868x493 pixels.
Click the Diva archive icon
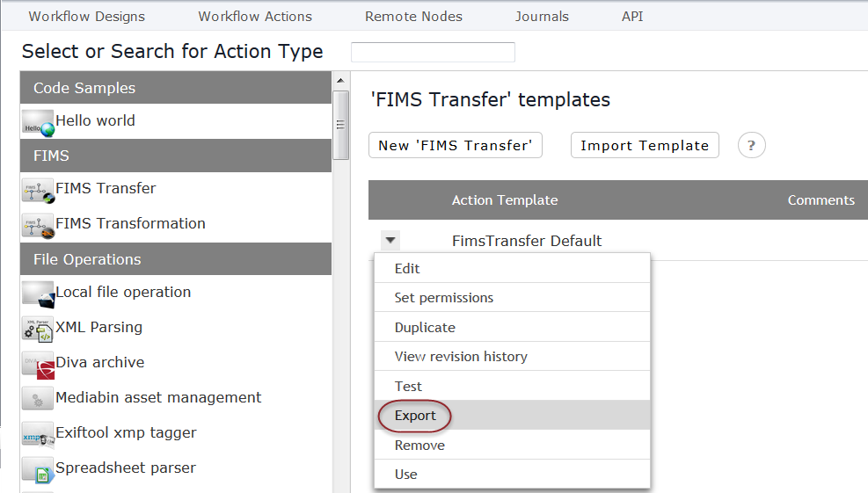(38, 366)
